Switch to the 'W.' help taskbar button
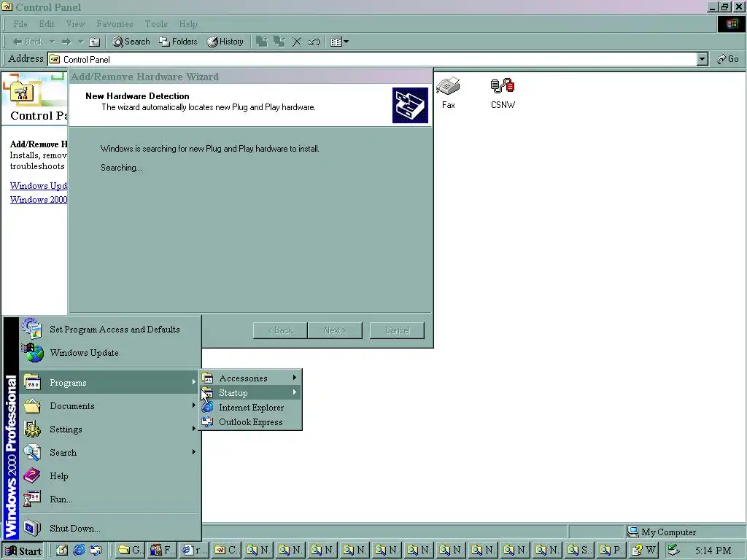This screenshot has width=747, height=560. click(643, 551)
